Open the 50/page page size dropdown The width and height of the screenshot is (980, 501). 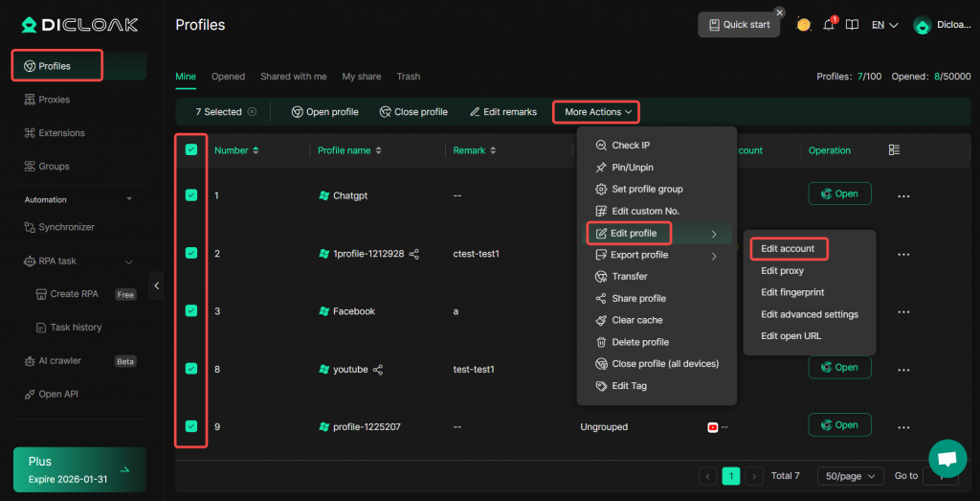851,476
